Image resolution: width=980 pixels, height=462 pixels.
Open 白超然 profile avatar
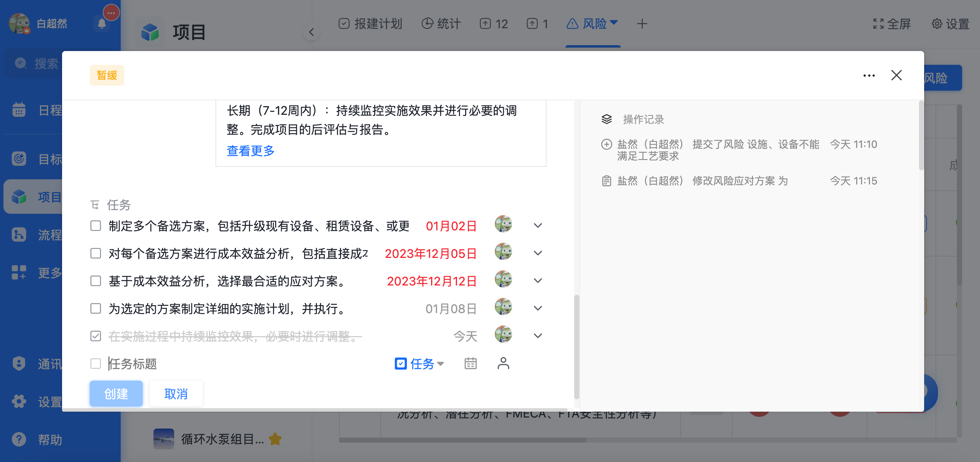[19, 23]
